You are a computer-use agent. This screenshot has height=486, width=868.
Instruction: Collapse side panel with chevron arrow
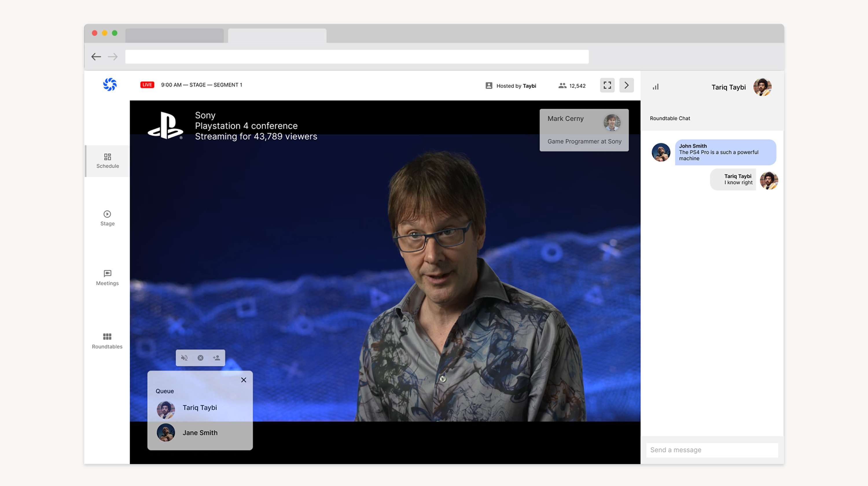[x=626, y=85]
